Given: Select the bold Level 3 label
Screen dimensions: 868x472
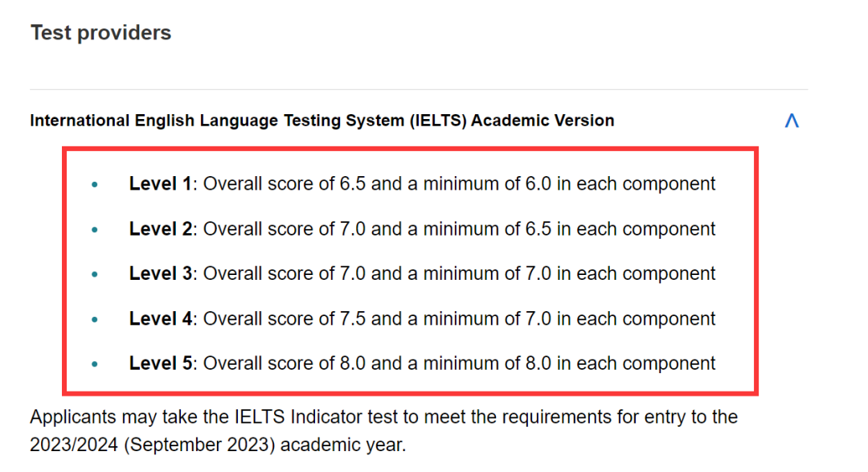Looking at the screenshot, I should point(160,273).
